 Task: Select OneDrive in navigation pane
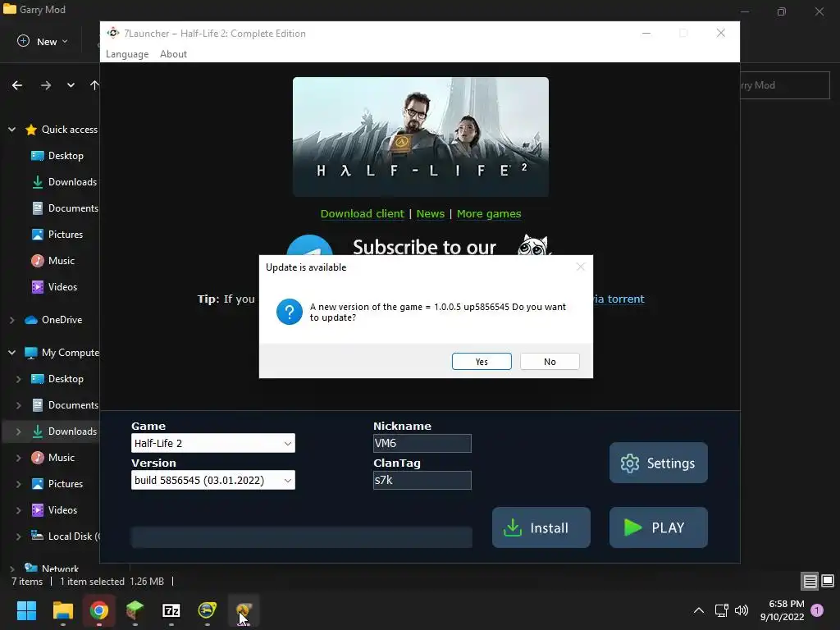click(53, 320)
